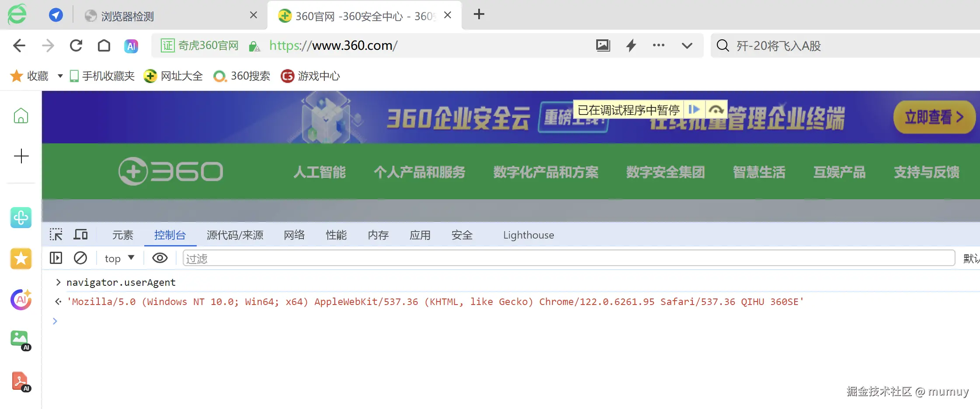Open the 数字安全集团 navigation menu
Image resolution: width=980 pixels, height=409 pixels.
(x=666, y=172)
